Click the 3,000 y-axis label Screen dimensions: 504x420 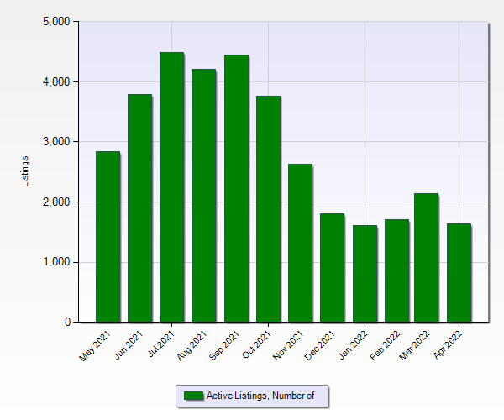tap(55, 142)
